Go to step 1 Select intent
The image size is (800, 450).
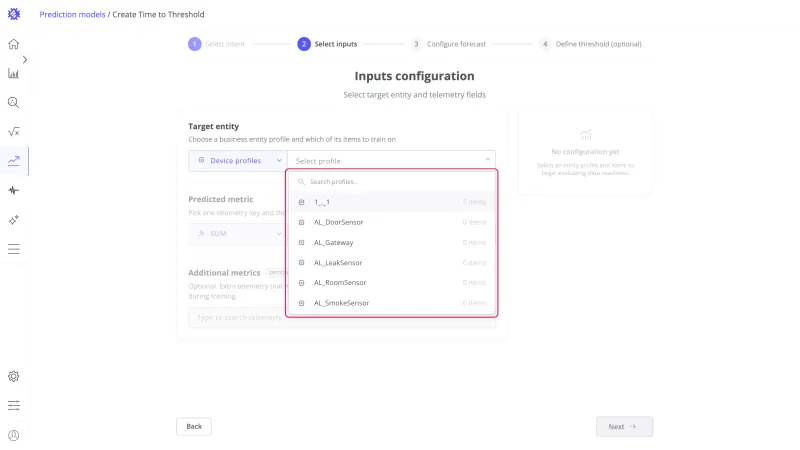[x=216, y=44]
